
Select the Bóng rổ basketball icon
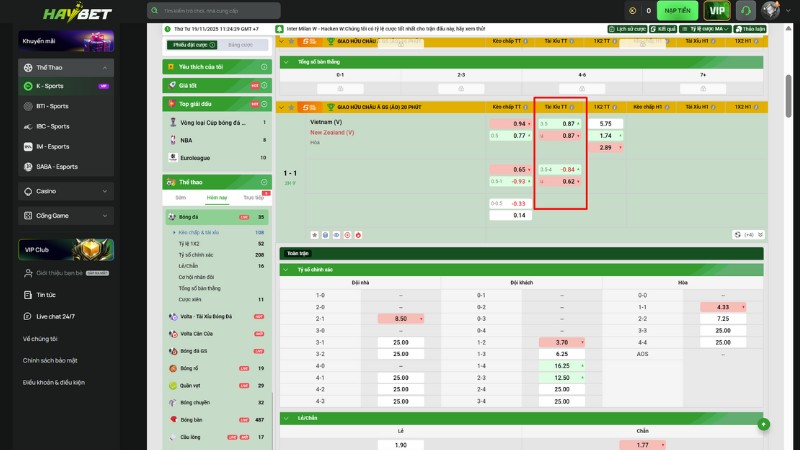pos(173,368)
